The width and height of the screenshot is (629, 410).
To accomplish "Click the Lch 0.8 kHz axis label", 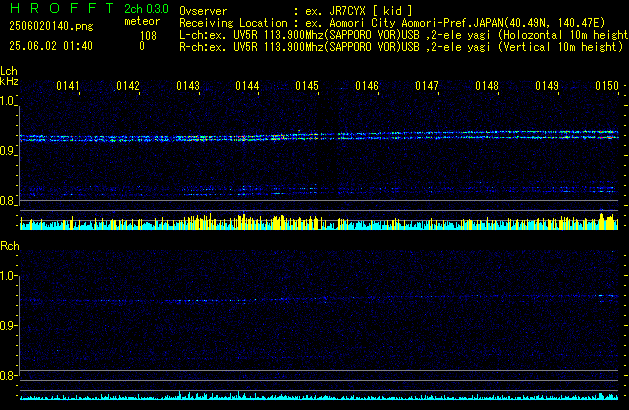I will point(7,201).
